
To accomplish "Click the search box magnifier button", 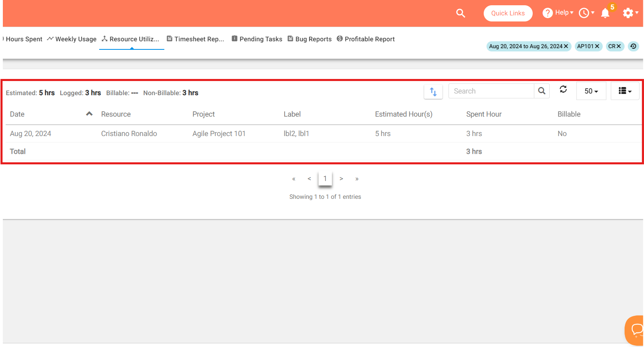I will [542, 91].
